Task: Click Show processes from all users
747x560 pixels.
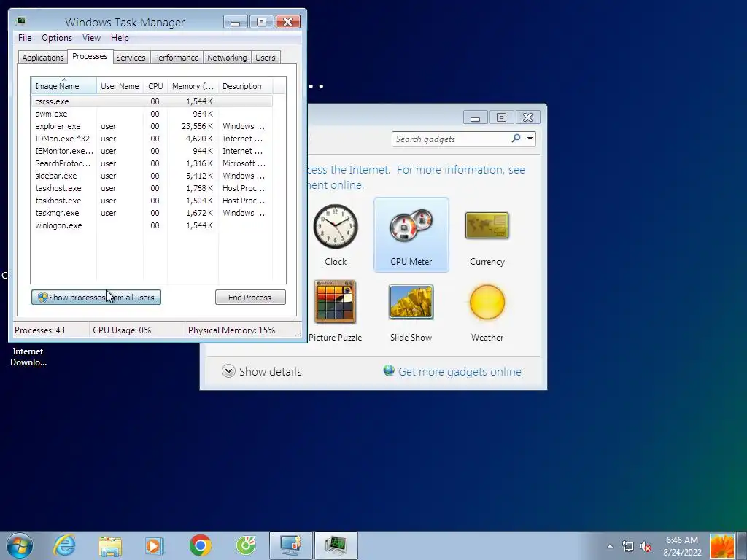Action: (x=96, y=297)
